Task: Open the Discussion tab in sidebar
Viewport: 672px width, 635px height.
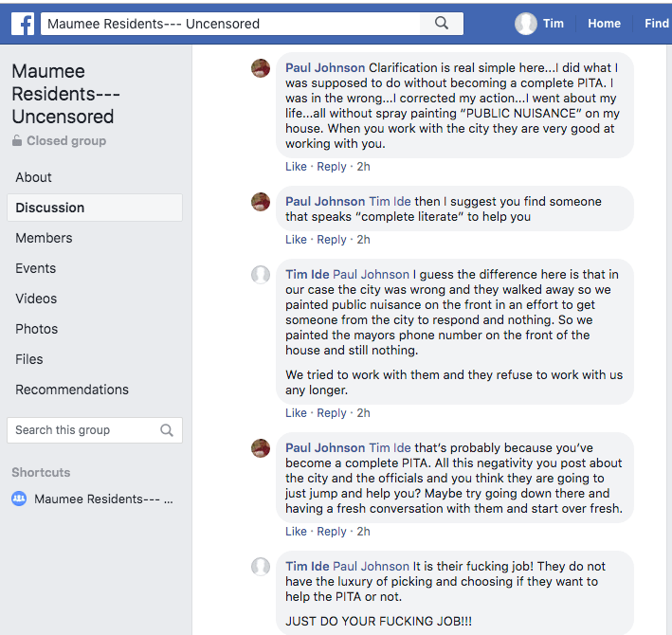Action: (50, 208)
